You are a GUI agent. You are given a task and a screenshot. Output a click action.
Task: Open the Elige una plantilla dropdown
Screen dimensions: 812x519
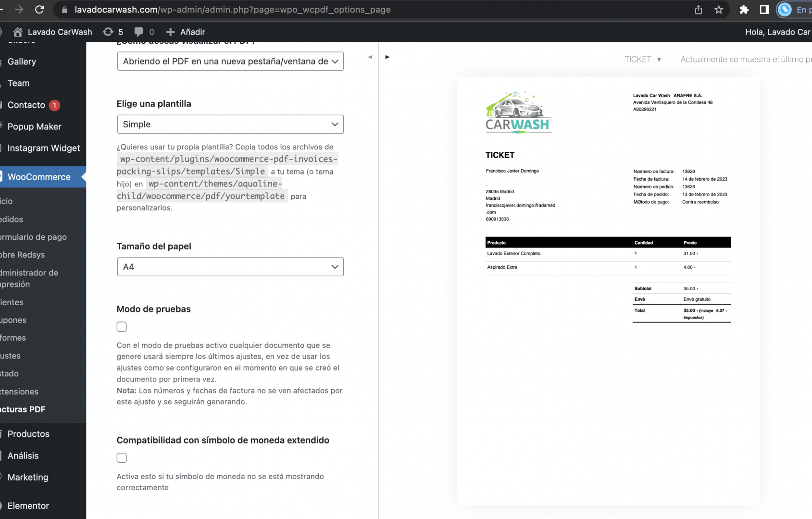pyautogui.click(x=230, y=124)
